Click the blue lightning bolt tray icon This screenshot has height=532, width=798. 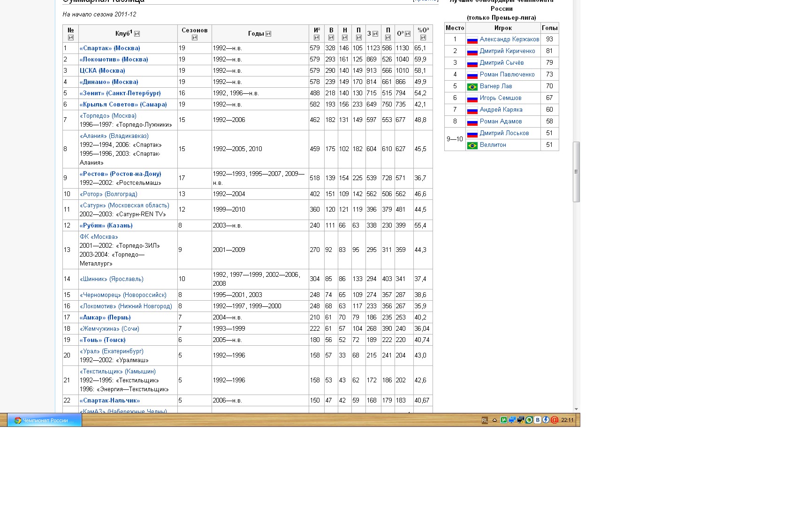(546, 420)
